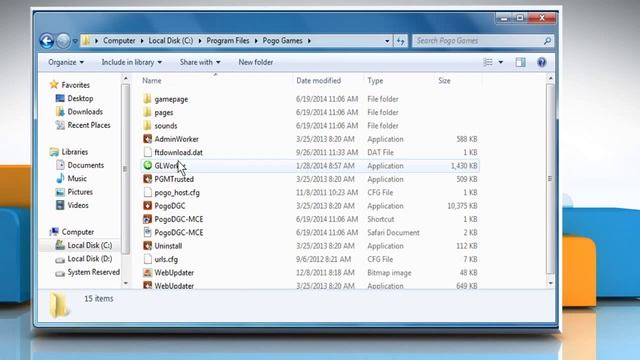Open the Organize menu
This screenshot has height=360, width=640.
[66, 62]
